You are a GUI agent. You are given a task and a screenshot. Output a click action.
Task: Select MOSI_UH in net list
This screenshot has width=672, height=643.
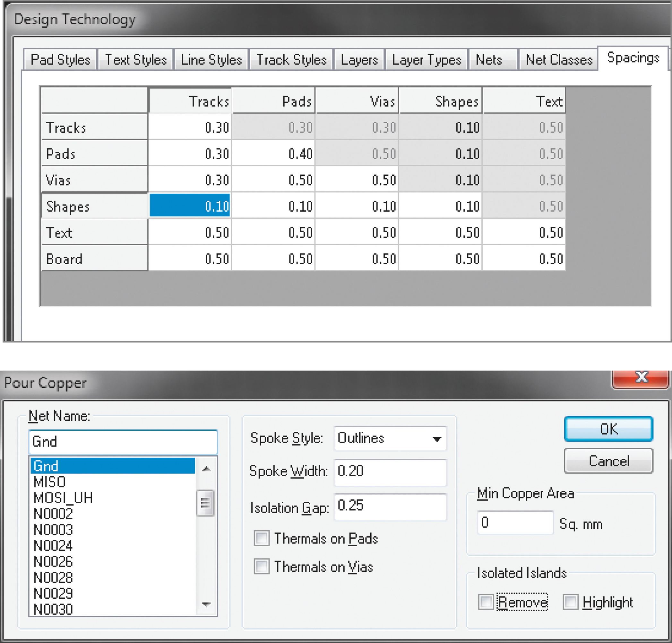(63, 498)
